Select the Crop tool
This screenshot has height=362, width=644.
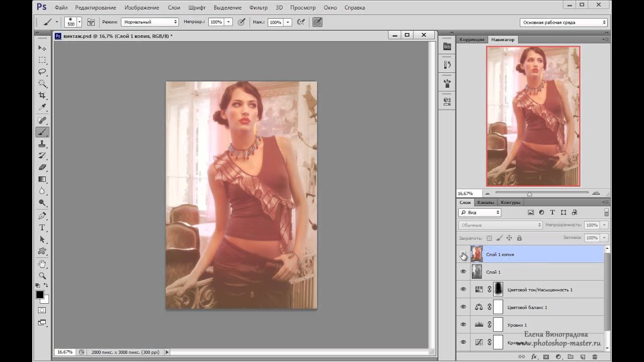coord(42,96)
